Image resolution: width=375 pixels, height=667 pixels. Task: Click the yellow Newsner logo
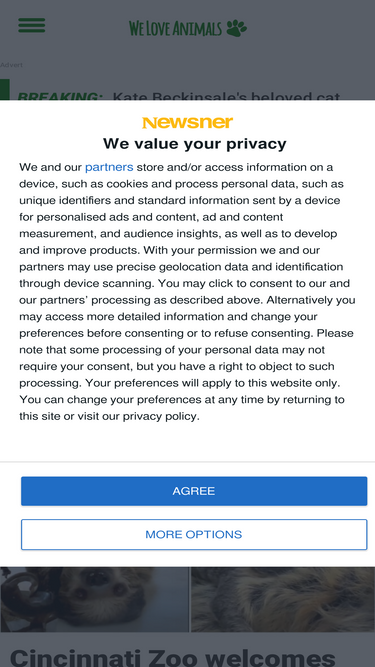pyautogui.click(x=188, y=123)
